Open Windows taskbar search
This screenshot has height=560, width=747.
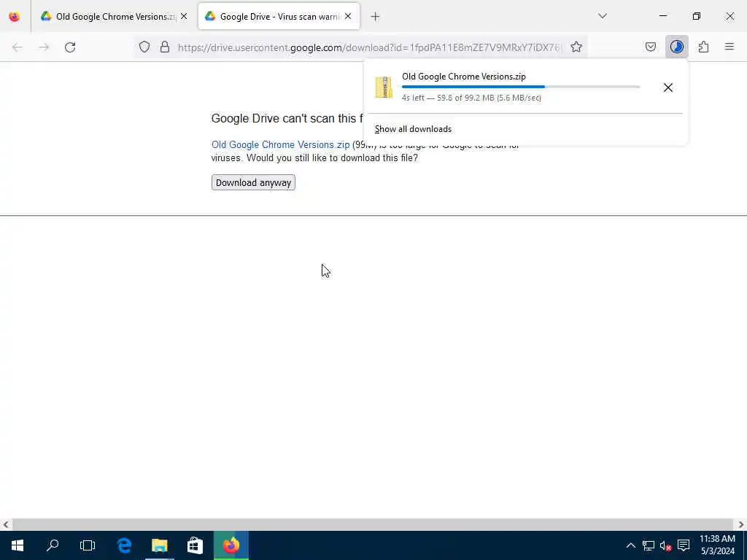[53, 545]
